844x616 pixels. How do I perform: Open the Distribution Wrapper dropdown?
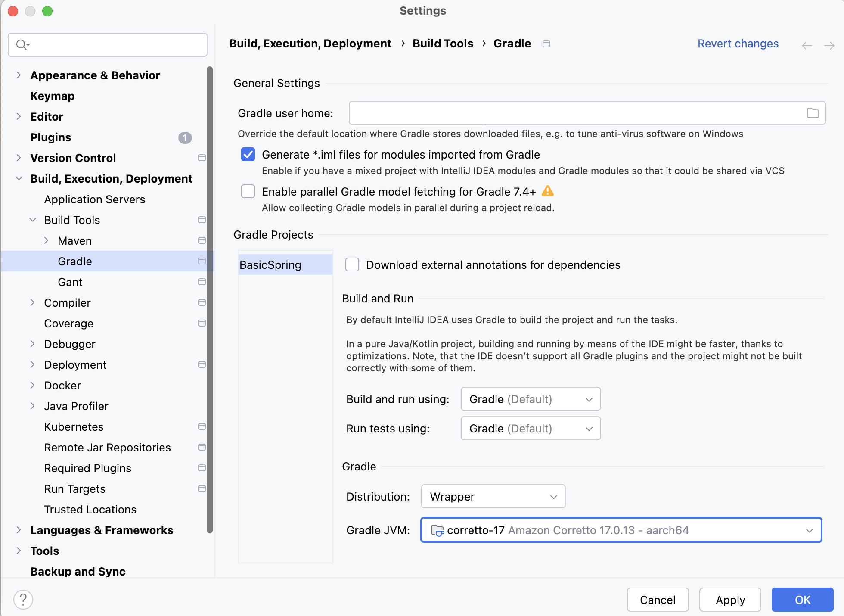point(493,497)
